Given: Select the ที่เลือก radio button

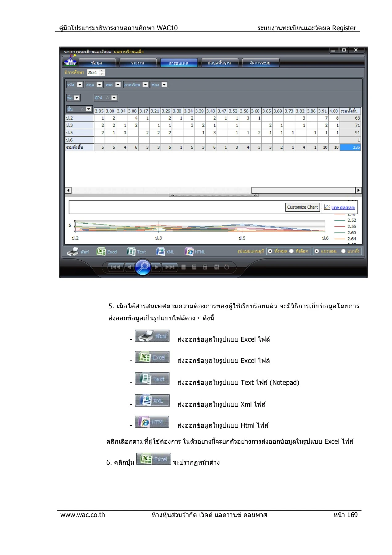Looking at the screenshot, I should (x=291, y=251).
